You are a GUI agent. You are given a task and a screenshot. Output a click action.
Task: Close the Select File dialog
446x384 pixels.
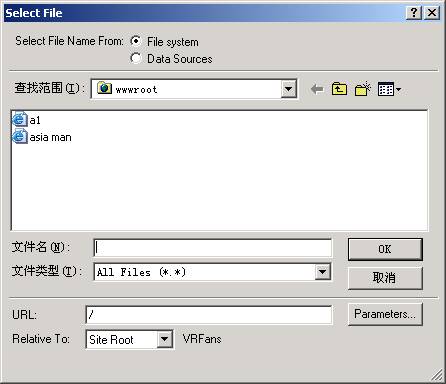[x=432, y=13]
